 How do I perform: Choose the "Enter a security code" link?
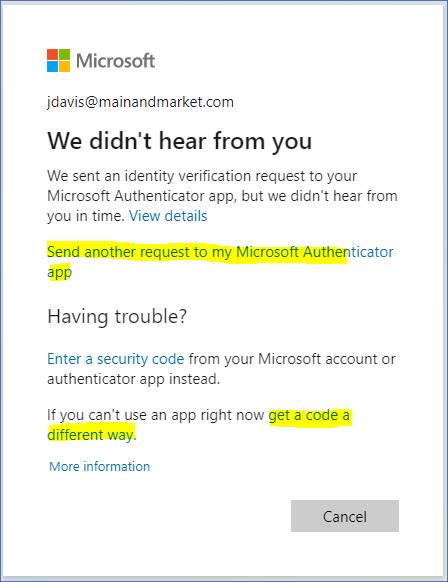[x=115, y=359]
